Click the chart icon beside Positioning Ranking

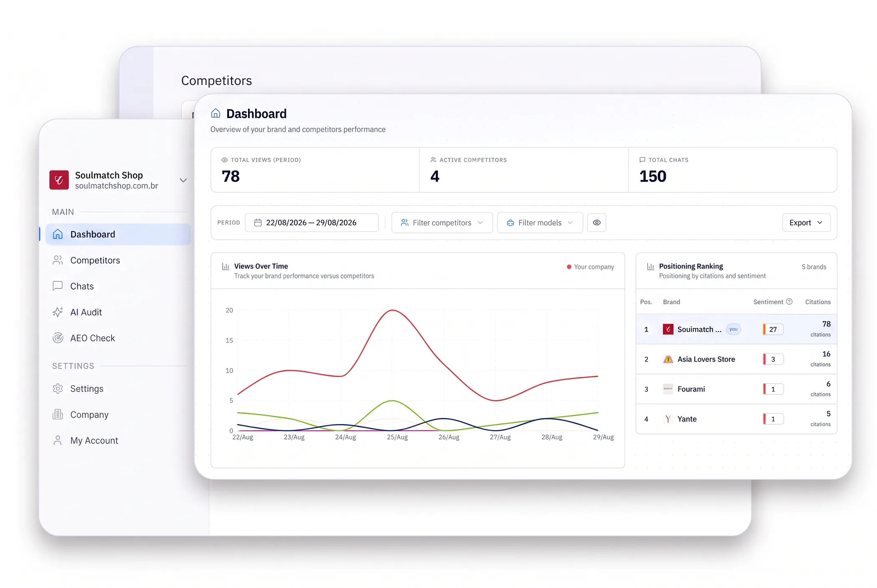click(650, 266)
